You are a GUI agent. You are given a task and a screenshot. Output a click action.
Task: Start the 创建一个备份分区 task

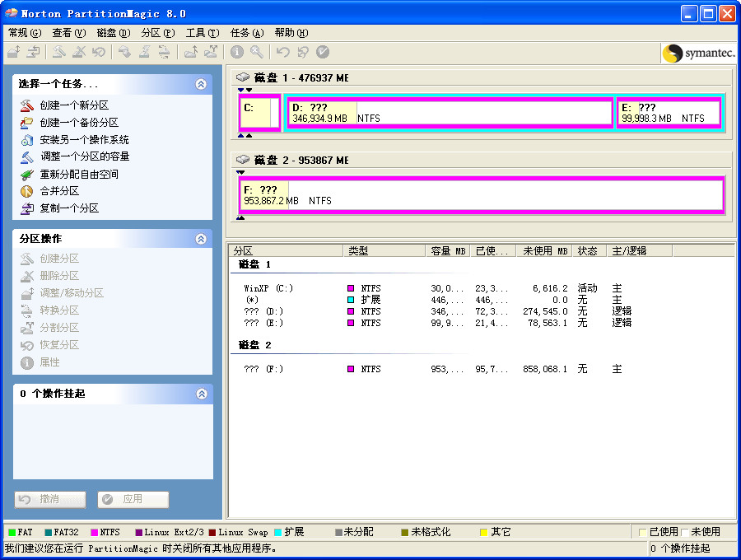point(79,123)
